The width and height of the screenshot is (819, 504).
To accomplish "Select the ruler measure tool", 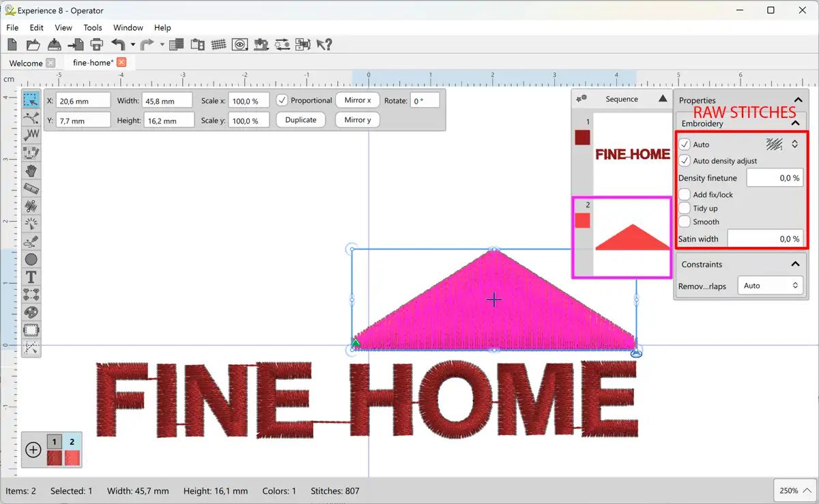I will pyautogui.click(x=31, y=188).
